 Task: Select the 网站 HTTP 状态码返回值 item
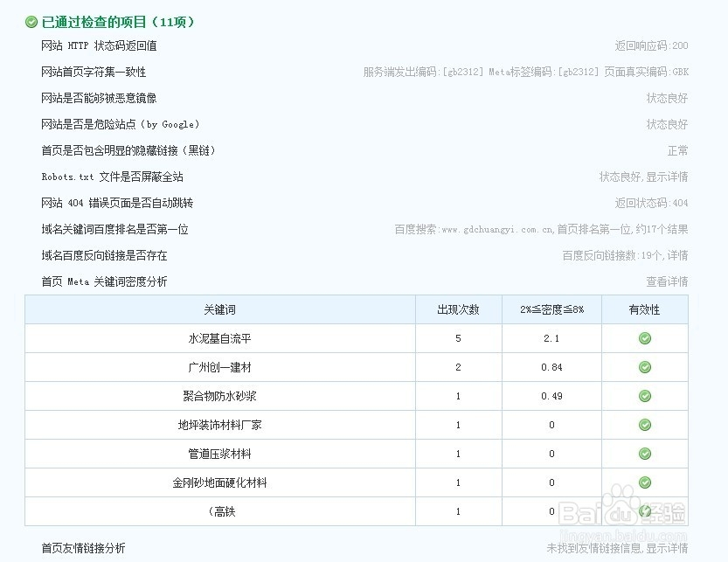(x=99, y=45)
